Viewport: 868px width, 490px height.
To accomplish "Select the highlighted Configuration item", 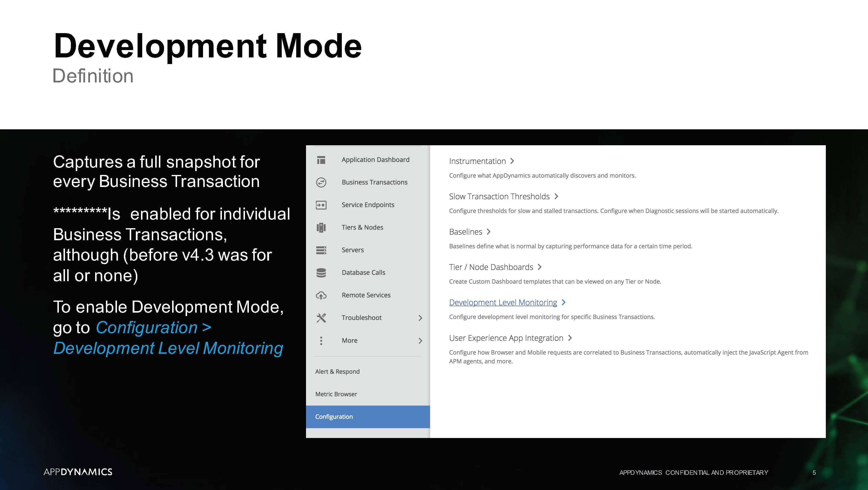I will 368,417.
